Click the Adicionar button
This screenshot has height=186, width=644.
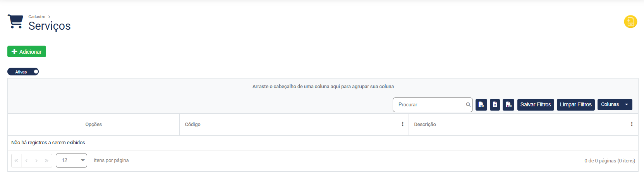point(27,52)
